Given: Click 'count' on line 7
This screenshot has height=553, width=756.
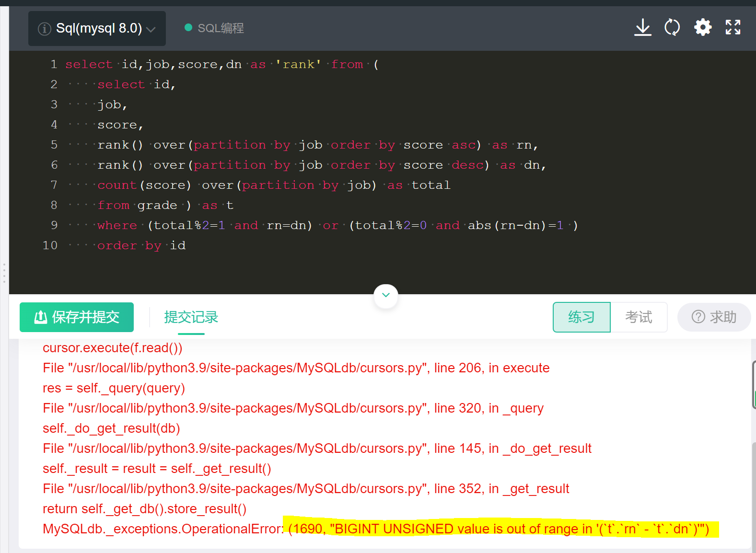Looking at the screenshot, I should pos(117,185).
